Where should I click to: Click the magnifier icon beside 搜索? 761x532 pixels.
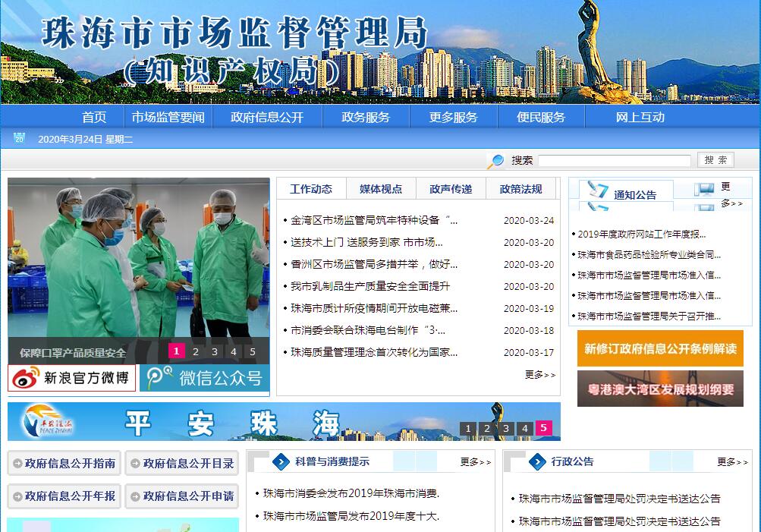pyautogui.click(x=495, y=161)
